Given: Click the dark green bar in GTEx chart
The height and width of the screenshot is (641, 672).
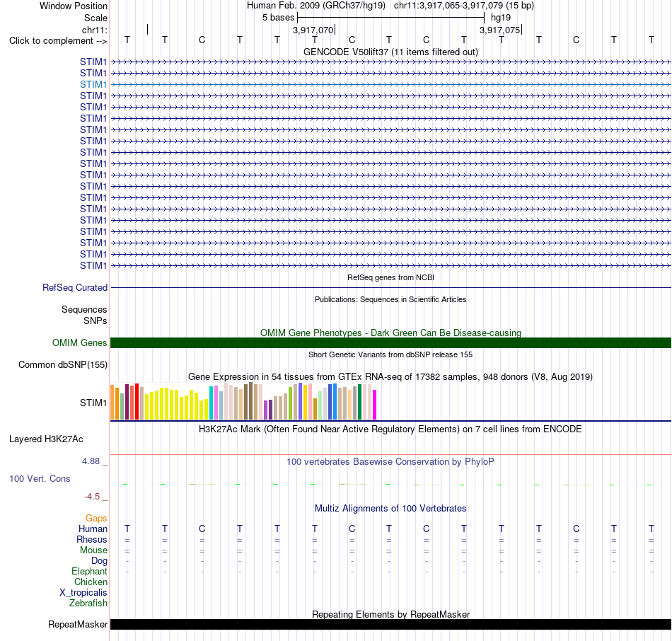Looking at the screenshot, I should pos(360,402).
